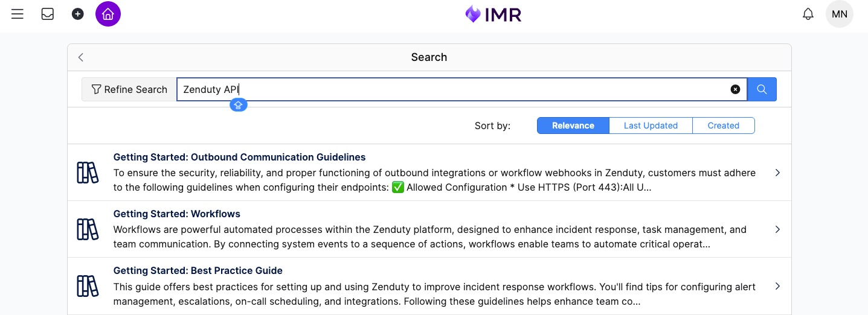Image resolution: width=868 pixels, height=315 pixels.
Task: Click books icon for Workflows result
Action: tap(88, 229)
